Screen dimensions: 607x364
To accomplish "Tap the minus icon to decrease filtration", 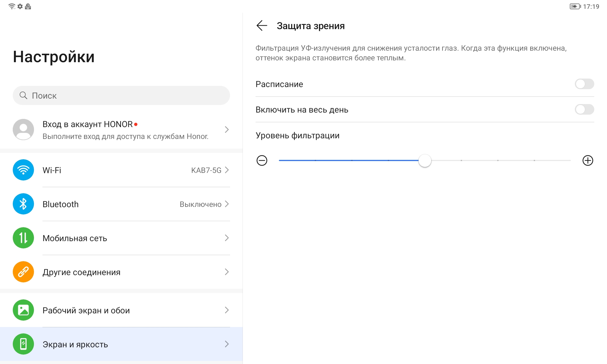I will coord(262,160).
